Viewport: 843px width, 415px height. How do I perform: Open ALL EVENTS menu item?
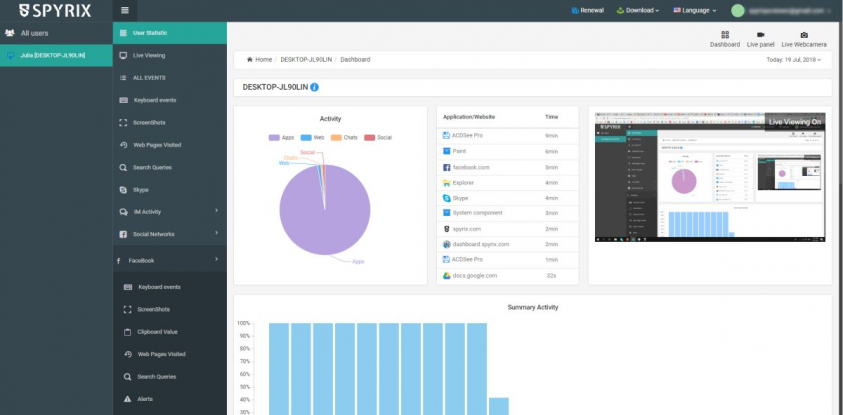(x=169, y=78)
